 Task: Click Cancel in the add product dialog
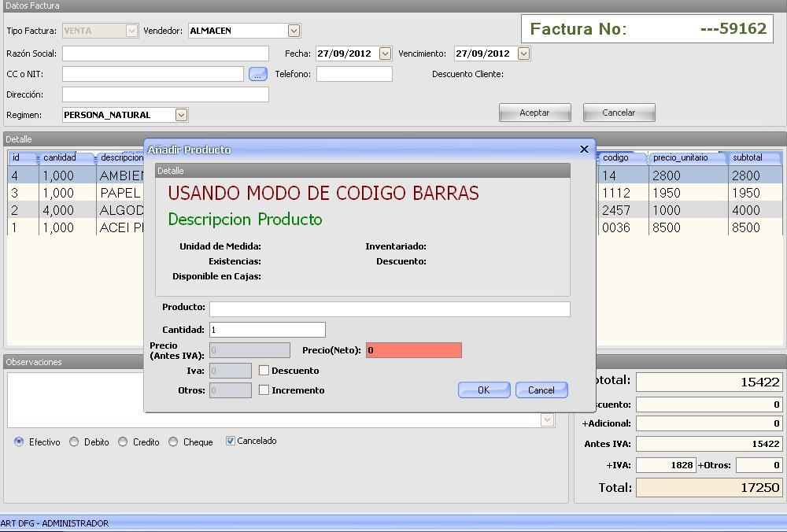[541, 390]
